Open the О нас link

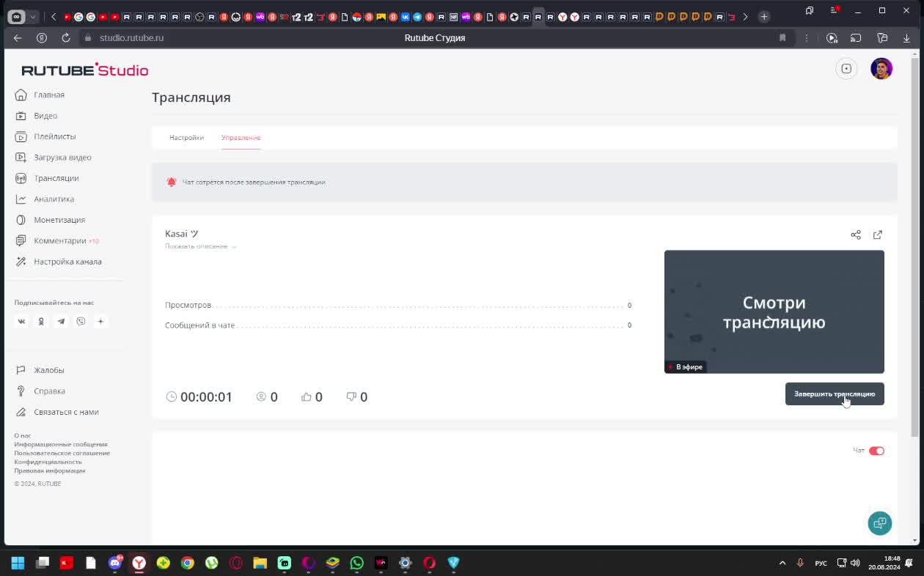23,435
